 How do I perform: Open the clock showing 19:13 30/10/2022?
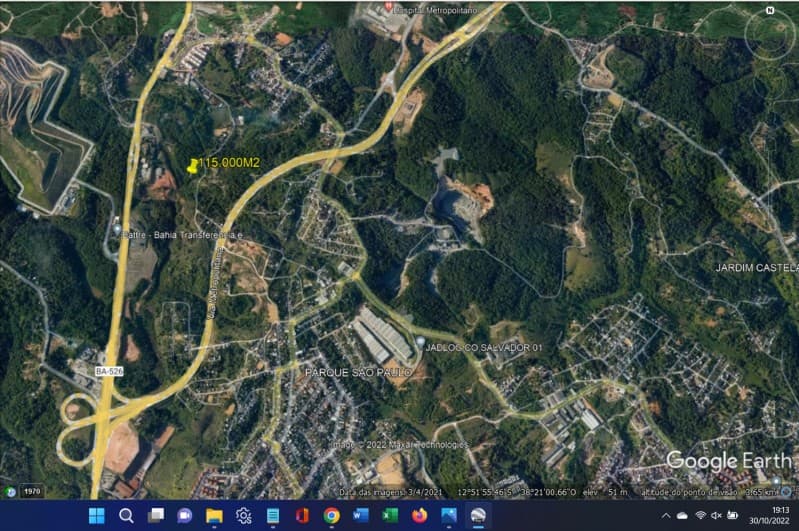(x=769, y=515)
